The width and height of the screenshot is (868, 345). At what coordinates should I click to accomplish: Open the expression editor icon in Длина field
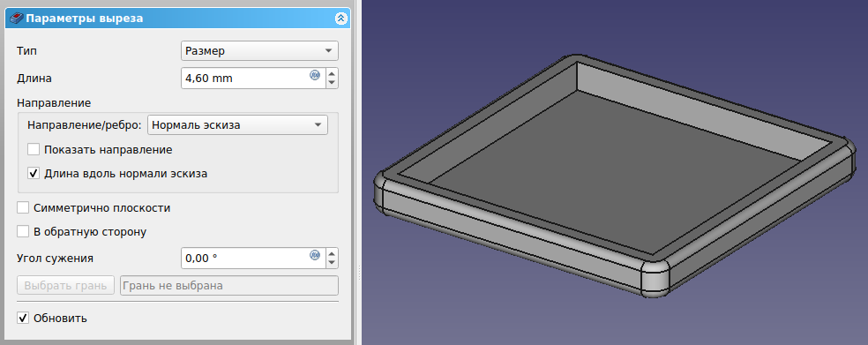pos(315,75)
